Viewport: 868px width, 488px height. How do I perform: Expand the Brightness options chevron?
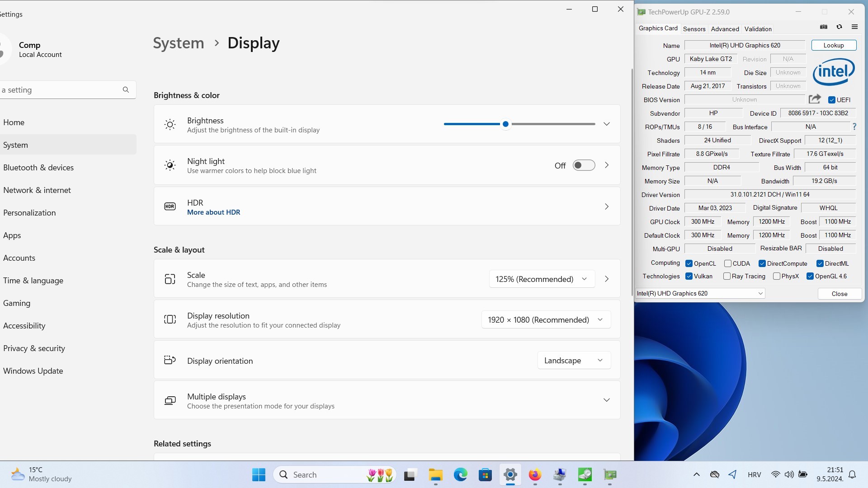pyautogui.click(x=607, y=124)
